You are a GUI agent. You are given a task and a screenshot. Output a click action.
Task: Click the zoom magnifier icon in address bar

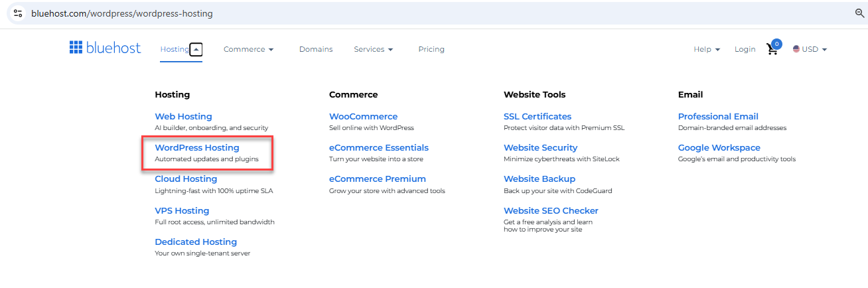pos(859,13)
